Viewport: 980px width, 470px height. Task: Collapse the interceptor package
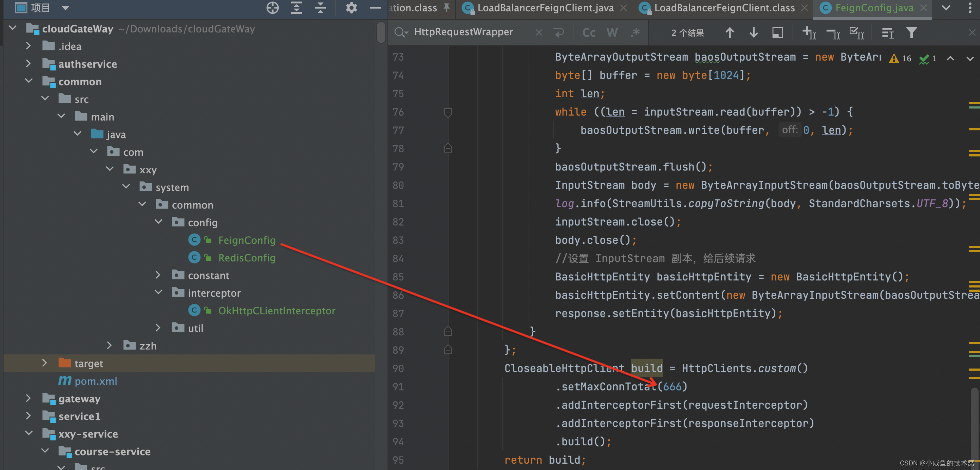(159, 292)
